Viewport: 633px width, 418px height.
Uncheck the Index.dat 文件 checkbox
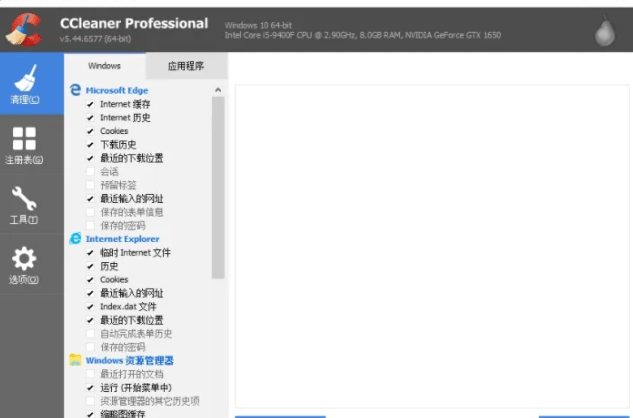(x=90, y=307)
